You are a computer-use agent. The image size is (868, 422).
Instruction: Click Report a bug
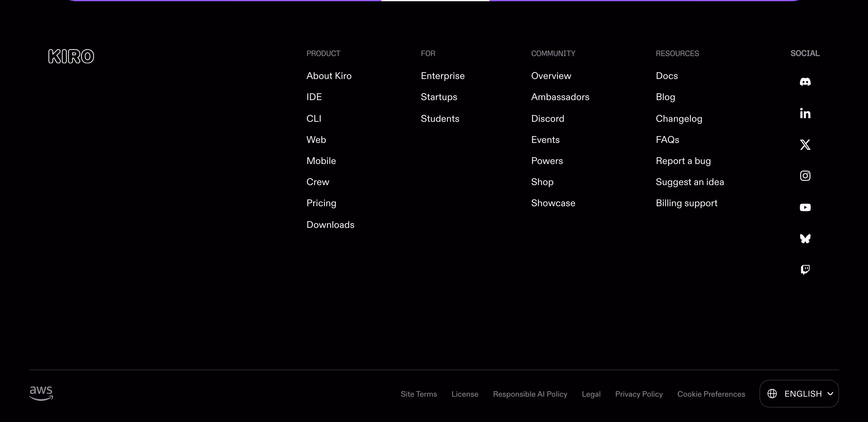pyautogui.click(x=683, y=161)
